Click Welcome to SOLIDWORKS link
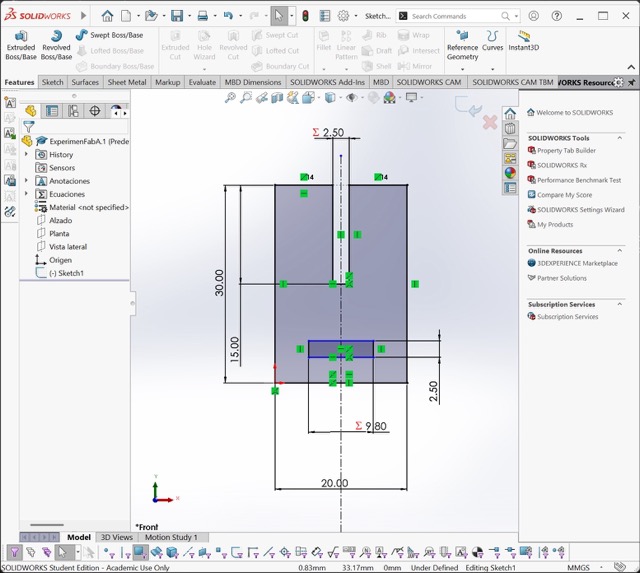Screen dimensions: 640x573 coord(574,112)
